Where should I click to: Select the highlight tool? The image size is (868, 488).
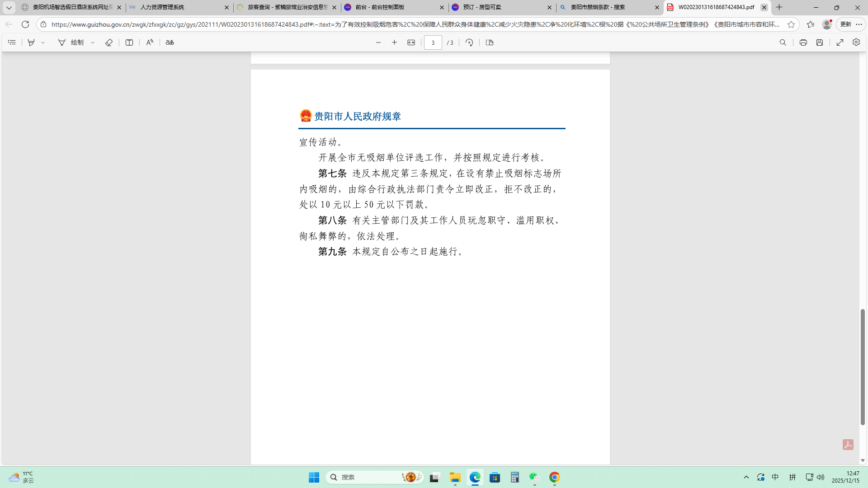click(31, 42)
